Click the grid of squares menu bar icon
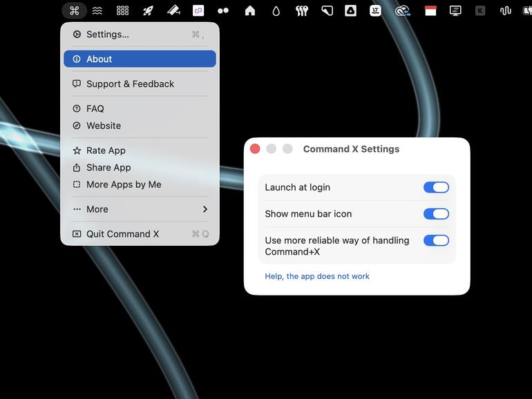532x399 pixels. (x=122, y=11)
